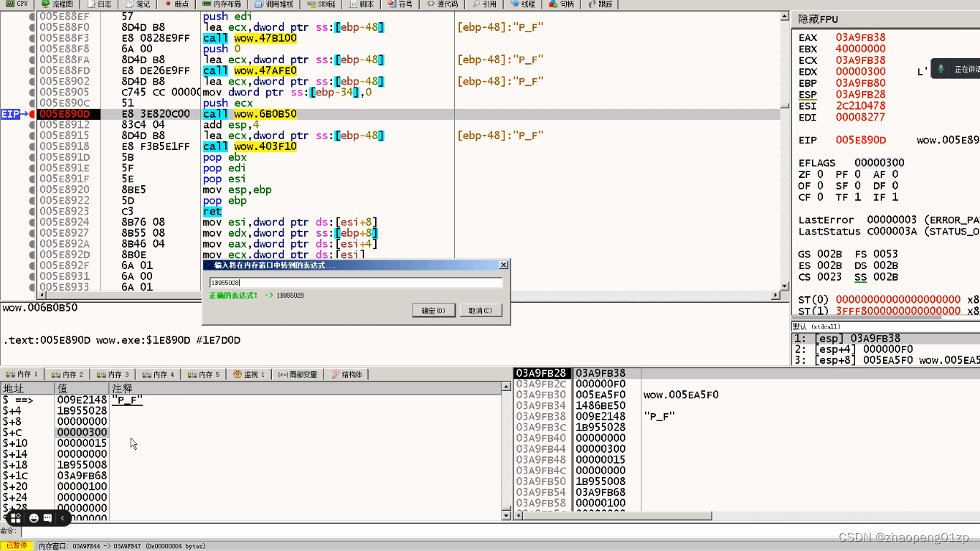Collapse the floating overlay with its chevron
Screen dimensions: 980x551
tap(62, 518)
